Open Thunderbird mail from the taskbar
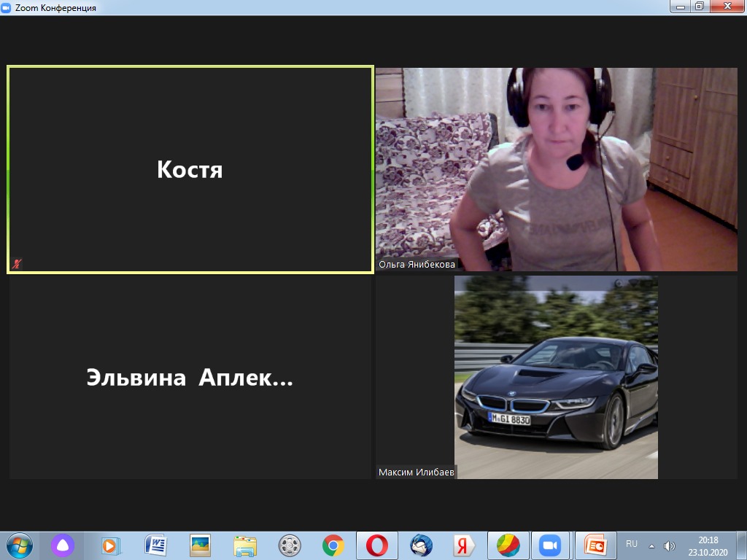Image resolution: width=747 pixels, height=560 pixels. click(x=421, y=545)
